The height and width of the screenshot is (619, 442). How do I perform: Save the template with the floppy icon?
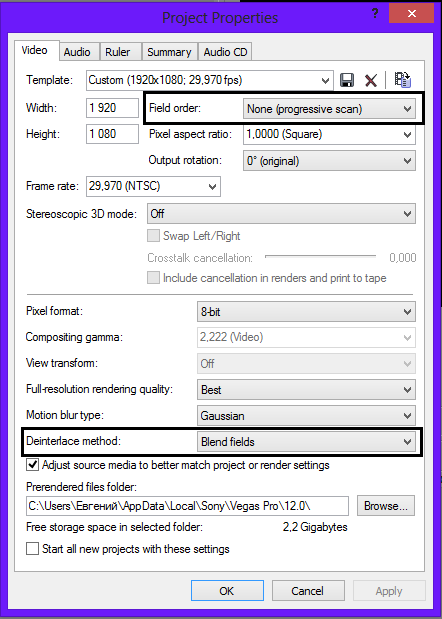pos(346,81)
